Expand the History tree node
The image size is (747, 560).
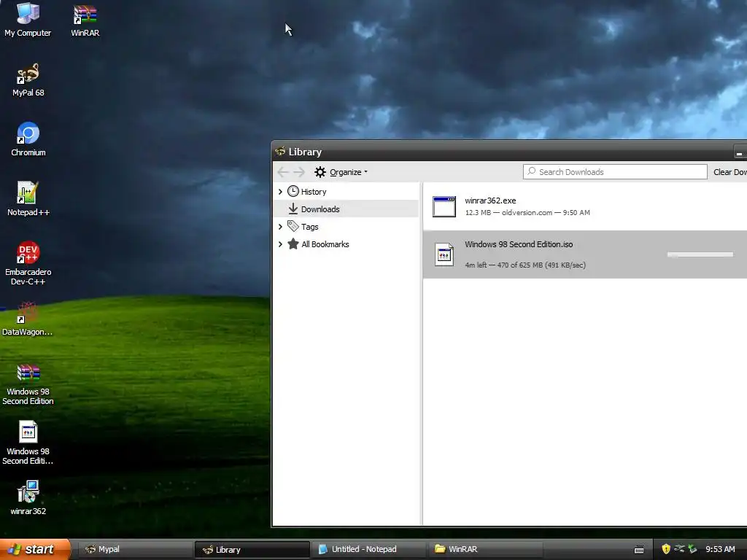point(280,192)
